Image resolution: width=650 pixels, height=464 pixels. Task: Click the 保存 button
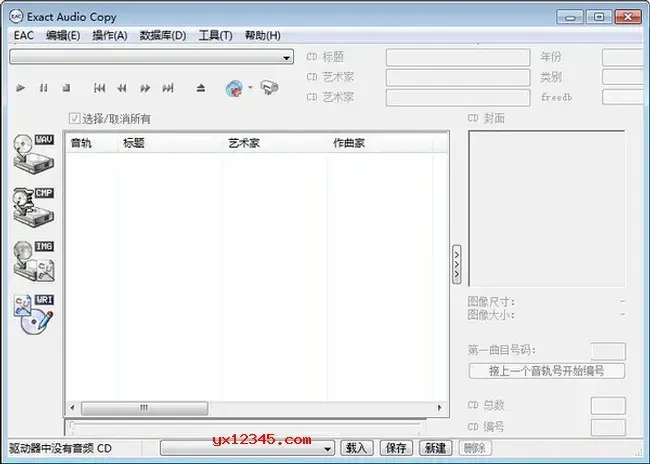(x=396, y=448)
